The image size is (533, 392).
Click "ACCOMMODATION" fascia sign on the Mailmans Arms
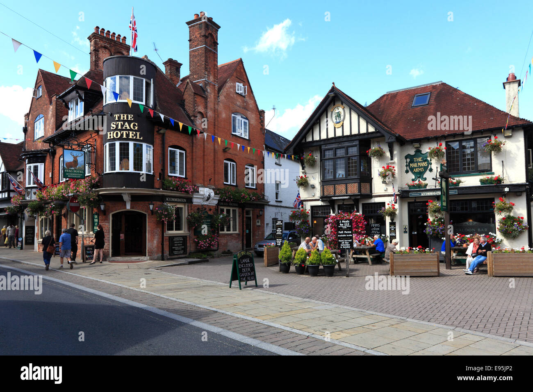click(433, 193)
